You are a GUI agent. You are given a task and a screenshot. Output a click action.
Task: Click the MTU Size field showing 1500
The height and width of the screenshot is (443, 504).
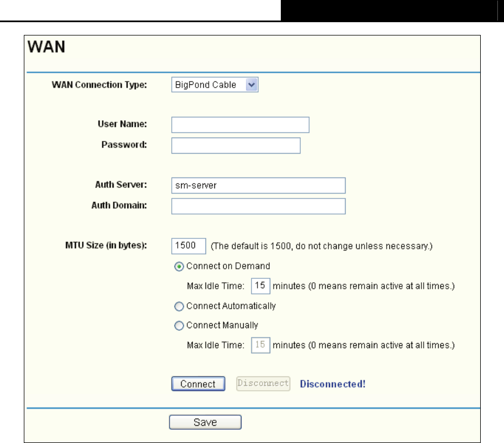point(189,246)
